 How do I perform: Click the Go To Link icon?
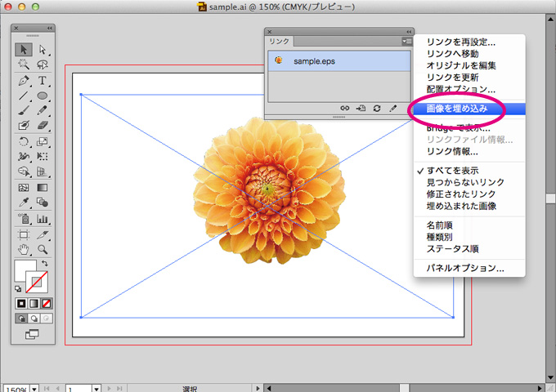(361, 108)
